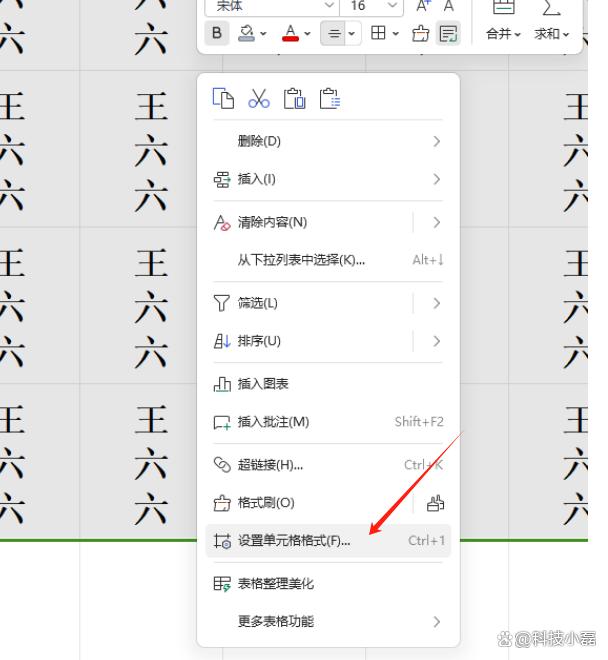The height and width of the screenshot is (660, 608).
Task: Open font color dropdown arrow
Action: (x=307, y=33)
